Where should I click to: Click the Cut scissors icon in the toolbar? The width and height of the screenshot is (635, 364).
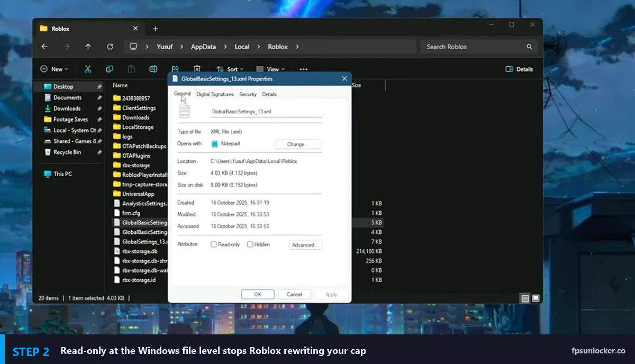(x=88, y=69)
